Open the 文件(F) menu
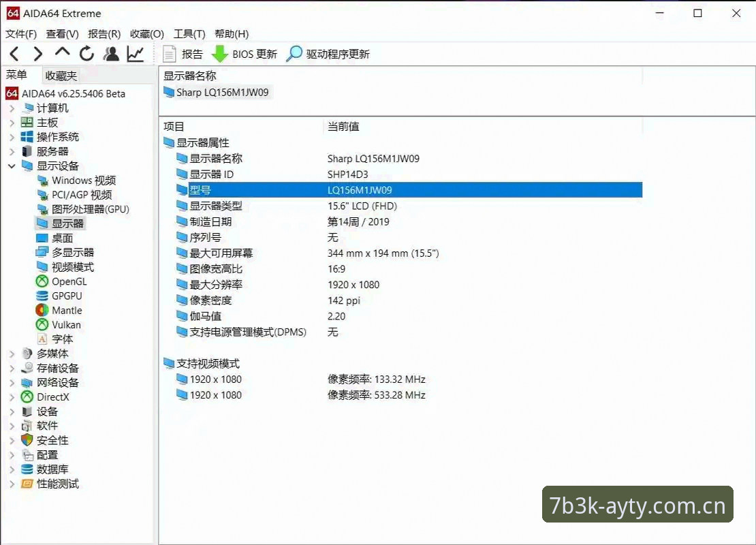This screenshot has height=545, width=756. (x=20, y=34)
